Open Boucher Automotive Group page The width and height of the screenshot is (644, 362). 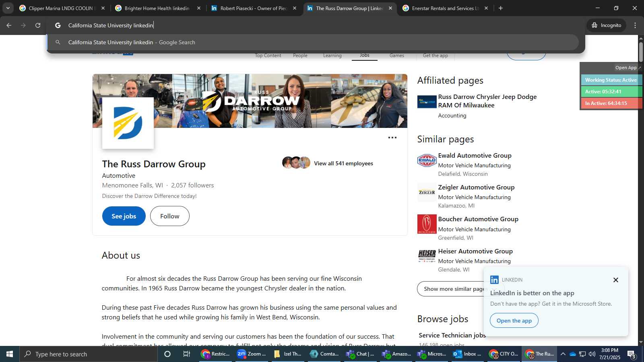pos(478,219)
